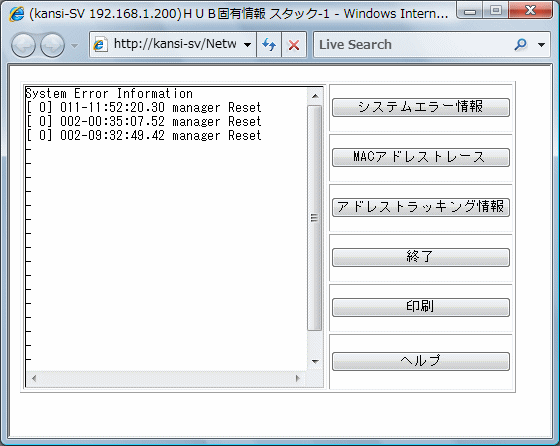560x446 pixels.
Task: Close the Internet Explorer window
Action: 530,11
